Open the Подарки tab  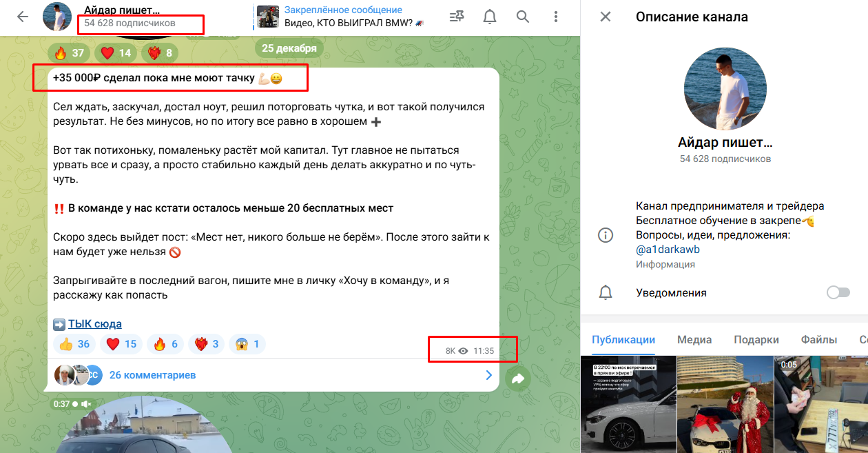coord(758,339)
